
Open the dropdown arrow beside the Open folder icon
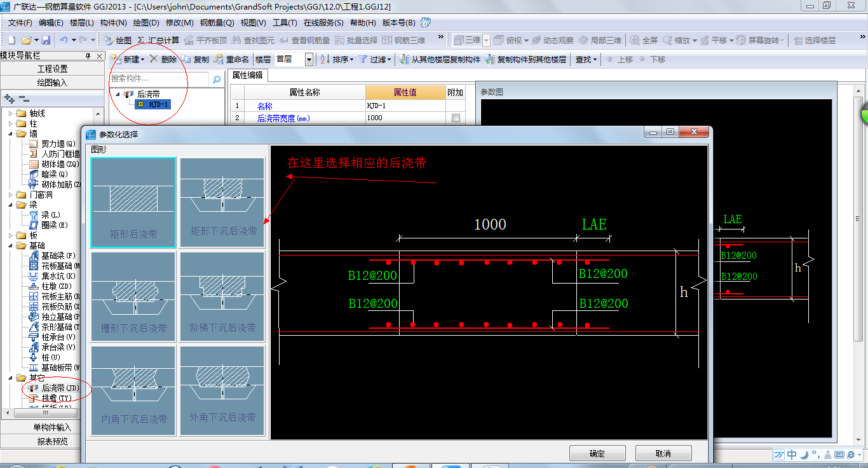point(36,40)
